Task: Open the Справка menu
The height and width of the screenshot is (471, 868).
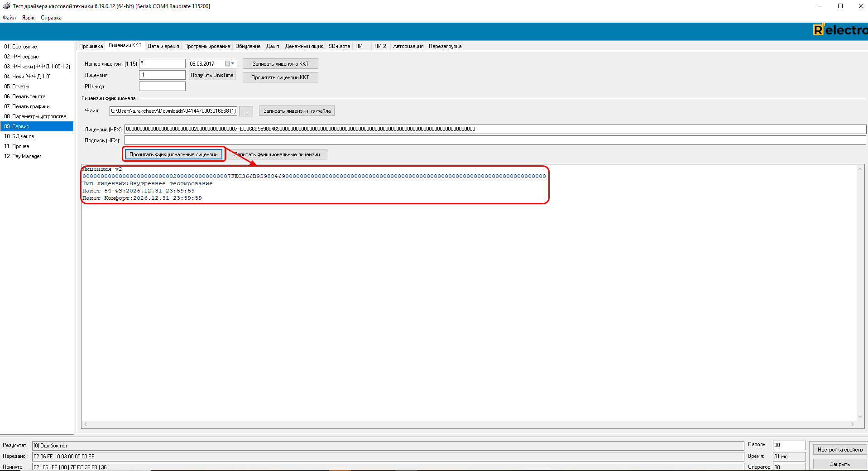Action: point(51,18)
